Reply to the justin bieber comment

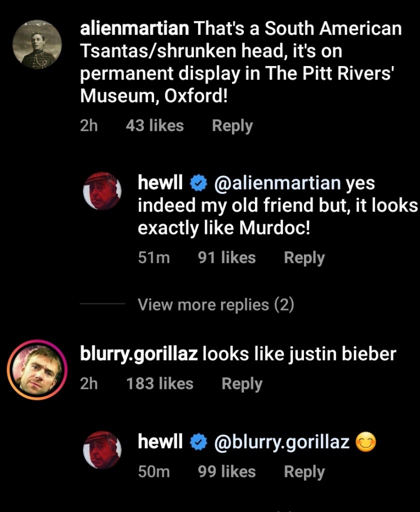(x=242, y=383)
